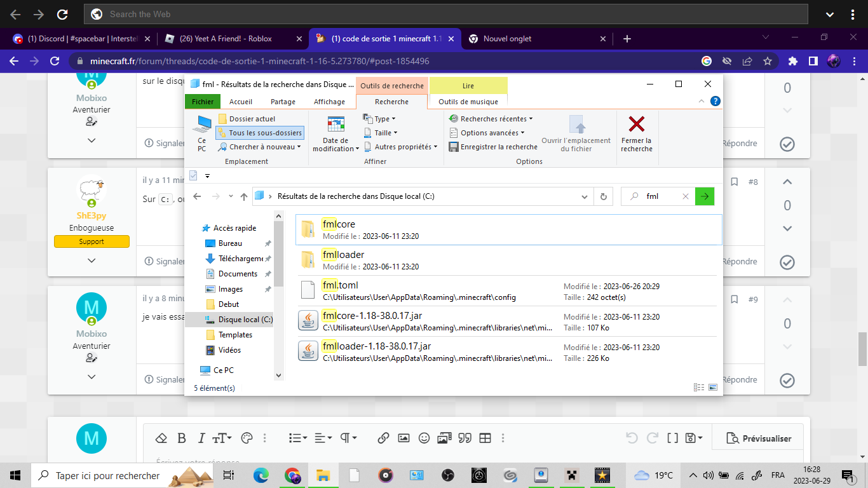Click the eraser remove formatting icon

coord(161,438)
